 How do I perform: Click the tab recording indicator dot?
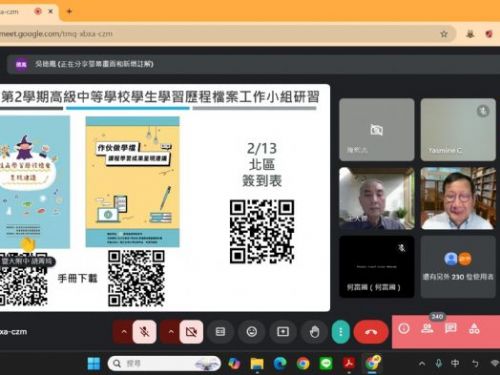click(x=38, y=11)
